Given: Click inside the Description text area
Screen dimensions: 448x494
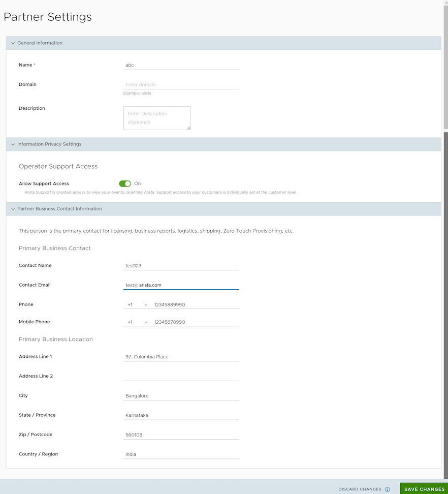Looking at the screenshot, I should pyautogui.click(x=156, y=118).
